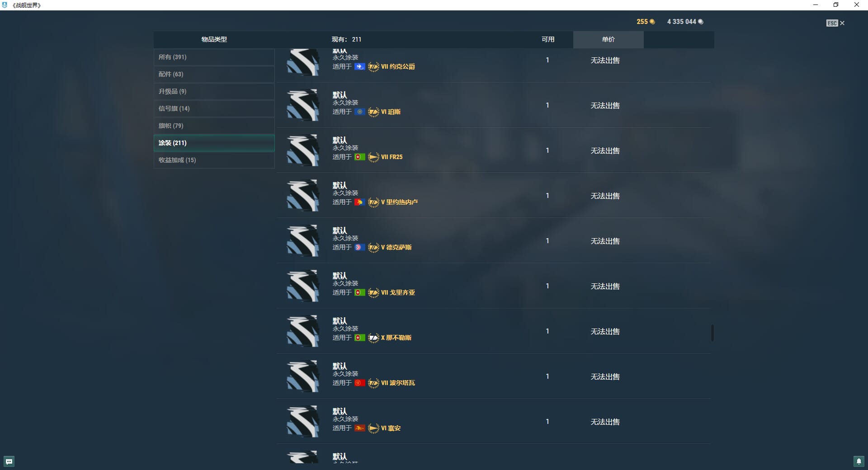Click the silver credits coin icon
Screen dimensions: 868x470
[701, 22]
